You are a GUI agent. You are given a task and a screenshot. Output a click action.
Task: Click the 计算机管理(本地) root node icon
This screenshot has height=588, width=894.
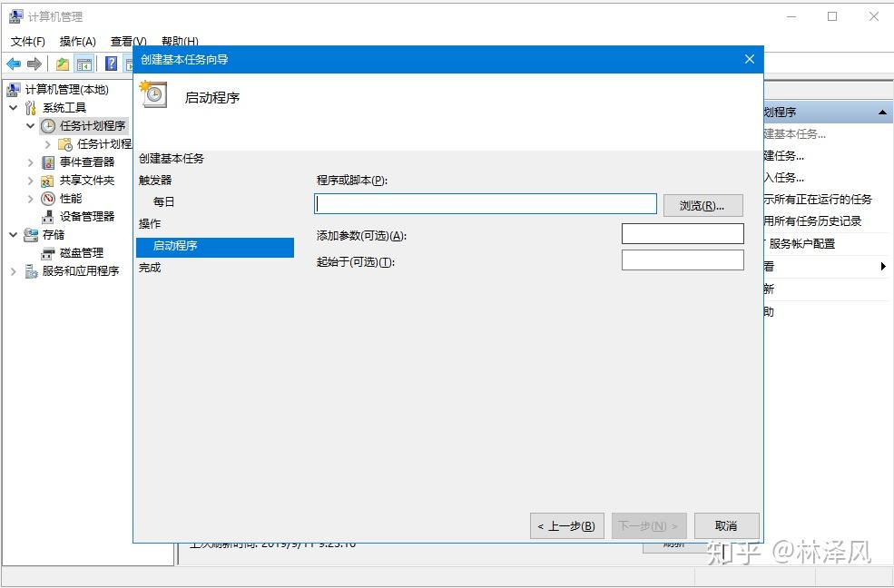click(x=14, y=90)
